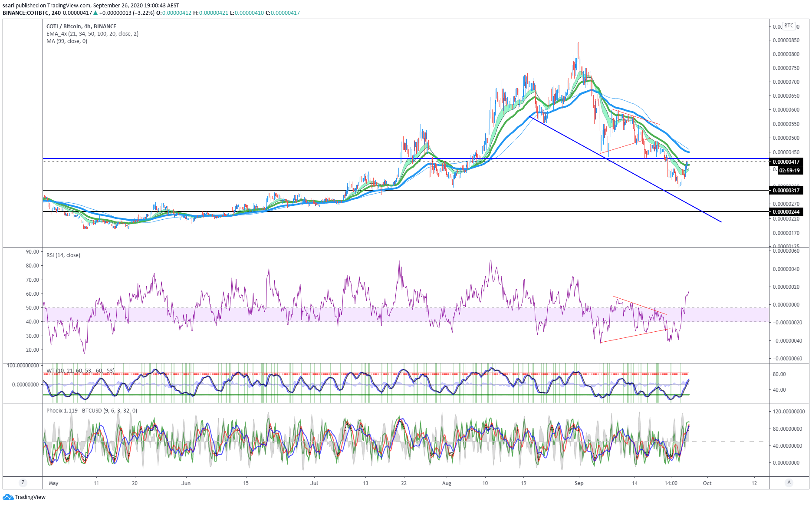Click the 0.00000800 price axis value
Image resolution: width=812 pixels, height=505 pixels.
(x=786, y=54)
